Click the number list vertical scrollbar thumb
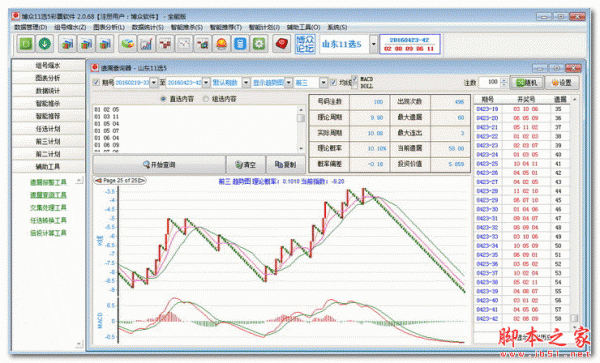 point(301,118)
